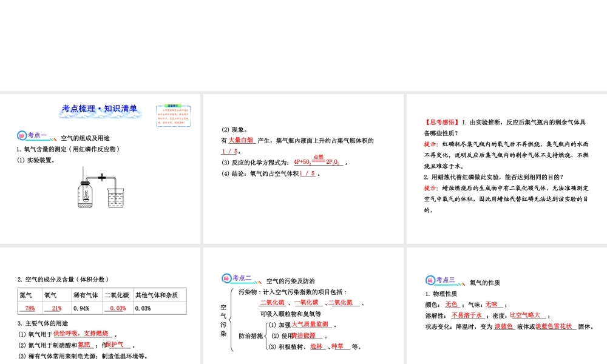Click the red answer 大量白烟
Screen dimensions: 607x364
(240, 140)
